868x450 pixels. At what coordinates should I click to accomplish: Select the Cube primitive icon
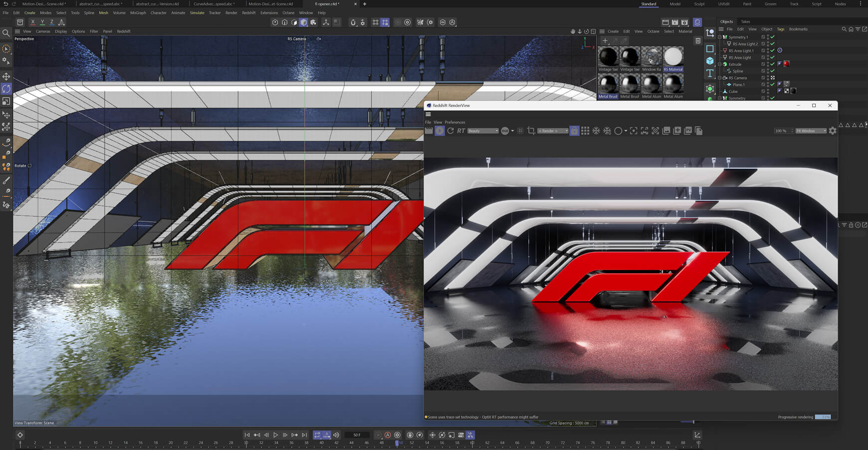click(710, 61)
